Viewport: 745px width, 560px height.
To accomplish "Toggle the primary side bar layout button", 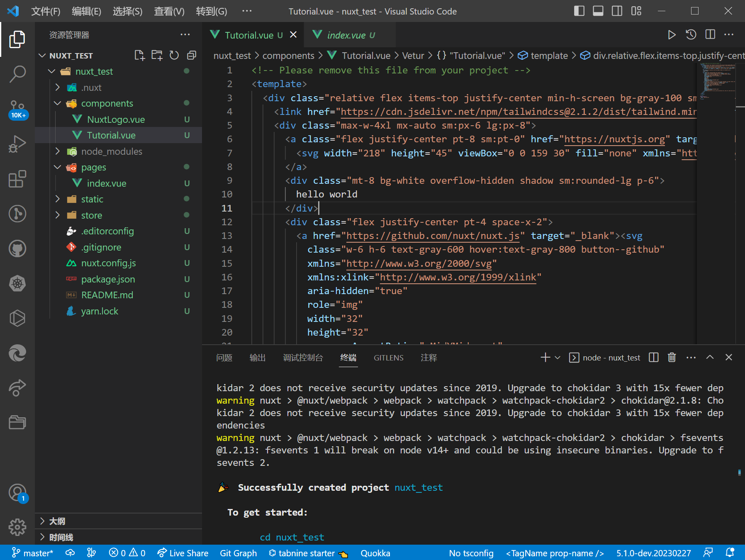I will (579, 11).
